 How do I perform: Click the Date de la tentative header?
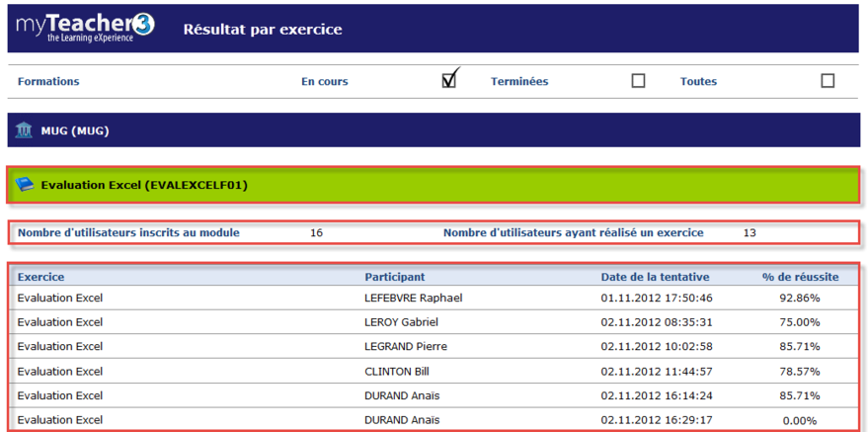point(655,277)
